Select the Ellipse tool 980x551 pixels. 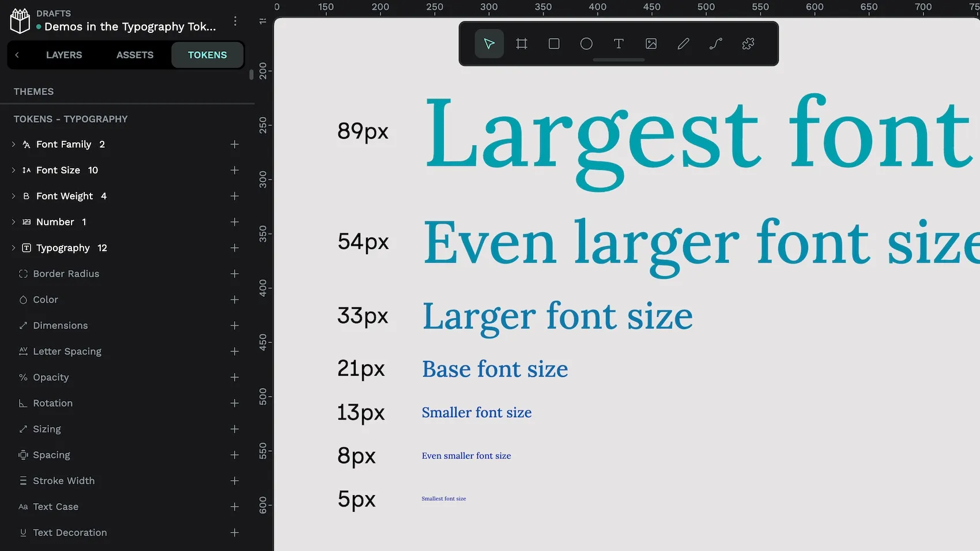click(586, 43)
